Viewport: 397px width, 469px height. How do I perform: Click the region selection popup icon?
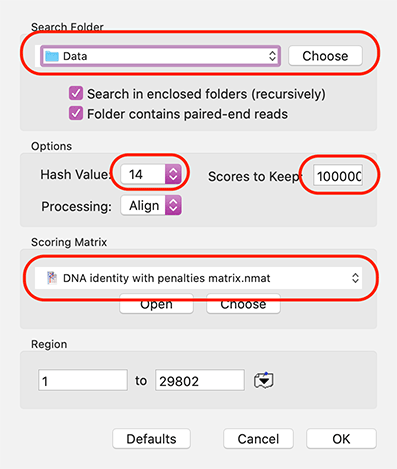point(264,380)
